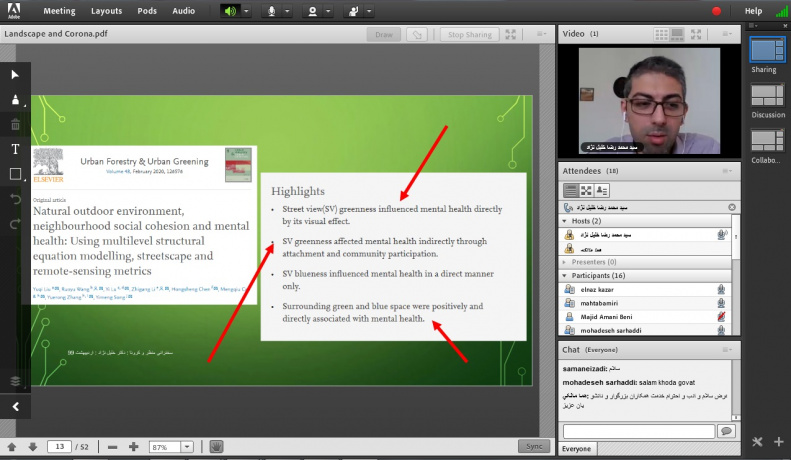Viewport: 791px width, 460px height.
Task: Click the chat message input field
Action: pyautogui.click(x=638, y=431)
